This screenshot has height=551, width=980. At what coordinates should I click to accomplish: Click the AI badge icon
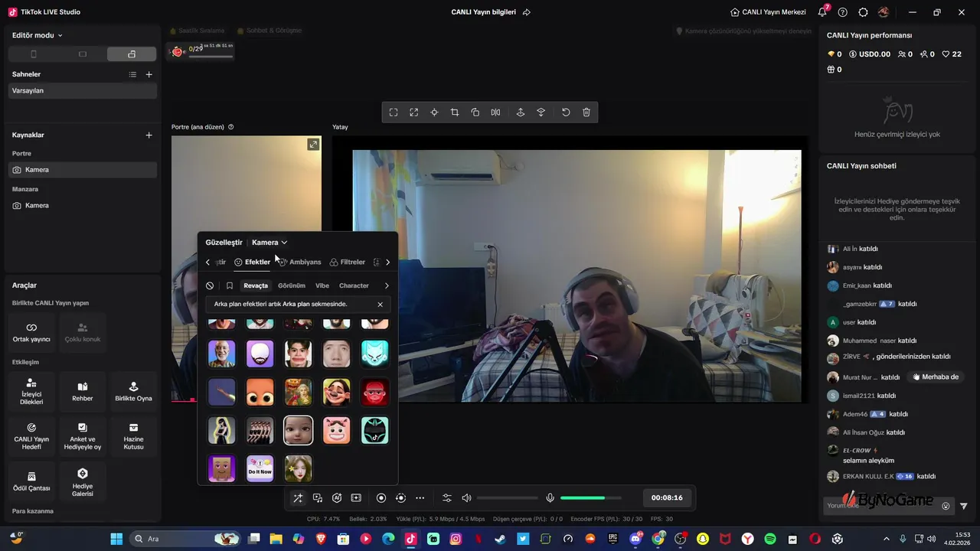pos(337,497)
